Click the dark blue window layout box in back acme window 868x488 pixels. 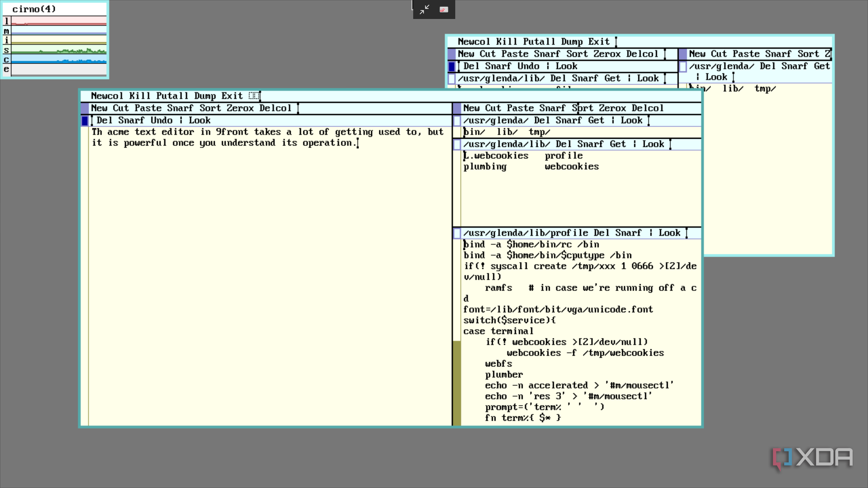[451, 66]
